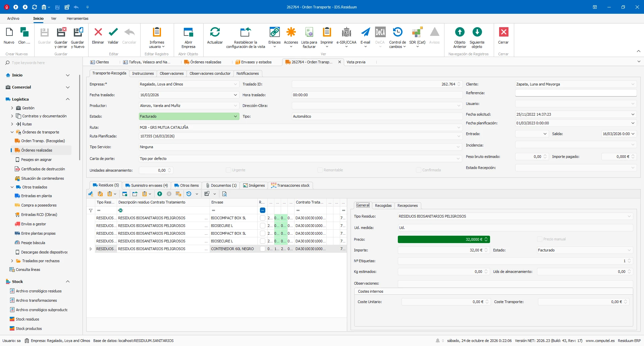644x346 pixels.
Task: Open Stock residuos in sidebar
Action: (x=28, y=319)
